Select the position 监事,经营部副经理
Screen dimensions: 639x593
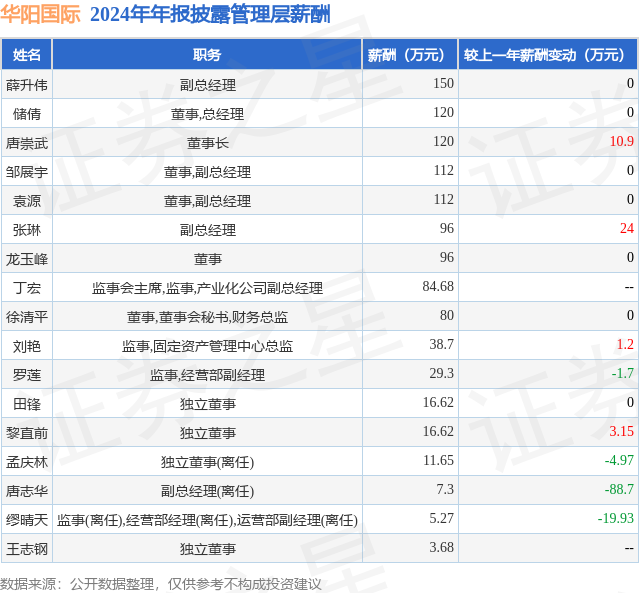click(207, 375)
